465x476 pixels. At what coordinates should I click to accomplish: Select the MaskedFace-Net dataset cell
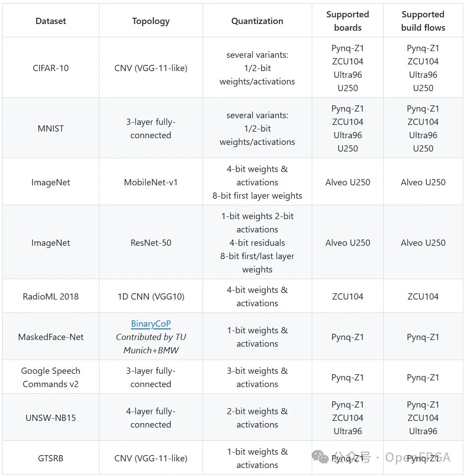point(51,337)
